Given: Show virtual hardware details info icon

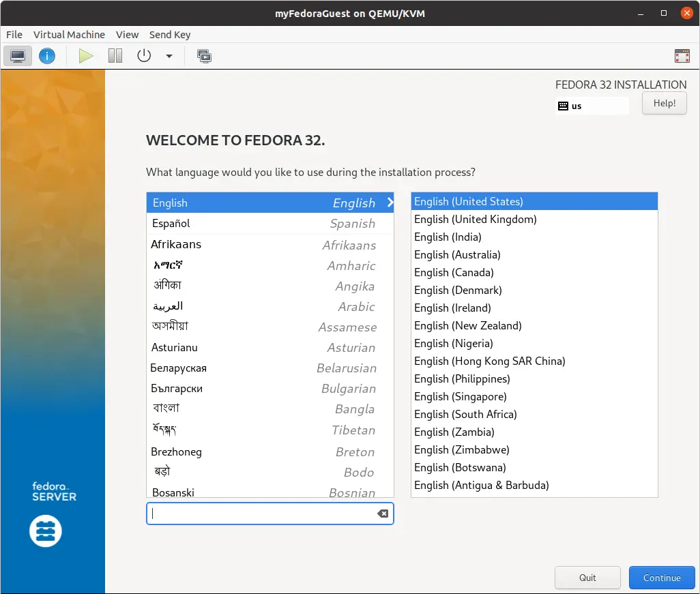Looking at the screenshot, I should click(x=47, y=56).
